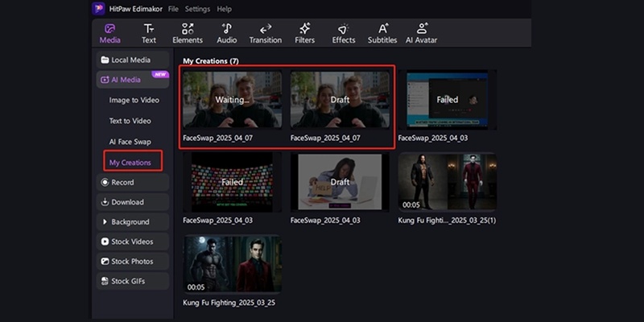Open the Help menu
644x322 pixels.
pyautogui.click(x=225, y=9)
